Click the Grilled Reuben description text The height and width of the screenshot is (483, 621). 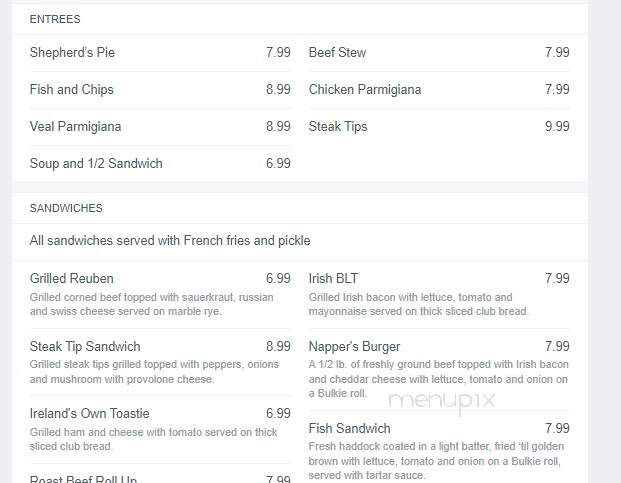pyautogui.click(x=152, y=304)
